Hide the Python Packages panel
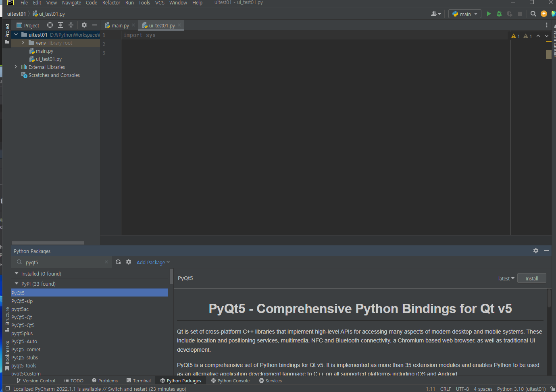Screen dimensions: 556x392 [546, 251]
